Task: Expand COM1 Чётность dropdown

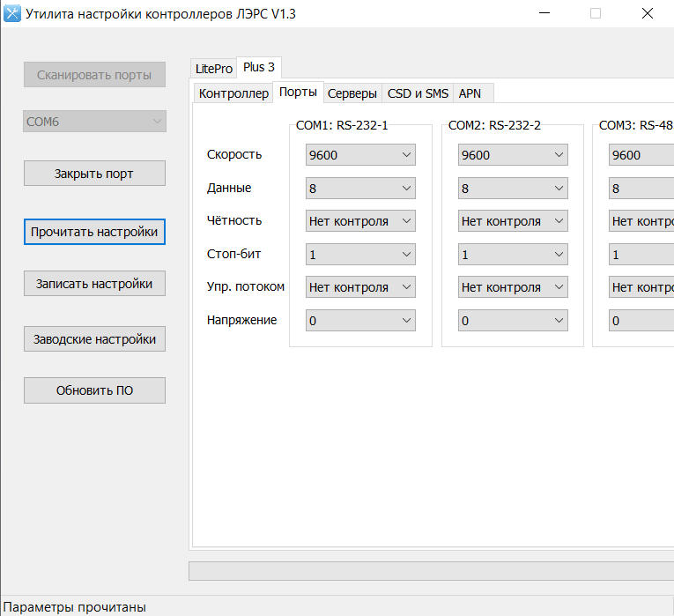Action: [360, 221]
